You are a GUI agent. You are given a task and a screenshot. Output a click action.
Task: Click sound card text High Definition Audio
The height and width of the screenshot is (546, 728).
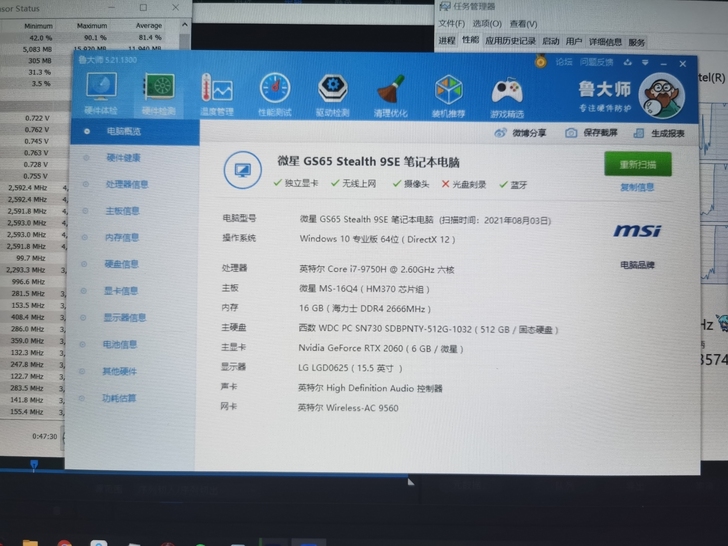tap(370, 388)
